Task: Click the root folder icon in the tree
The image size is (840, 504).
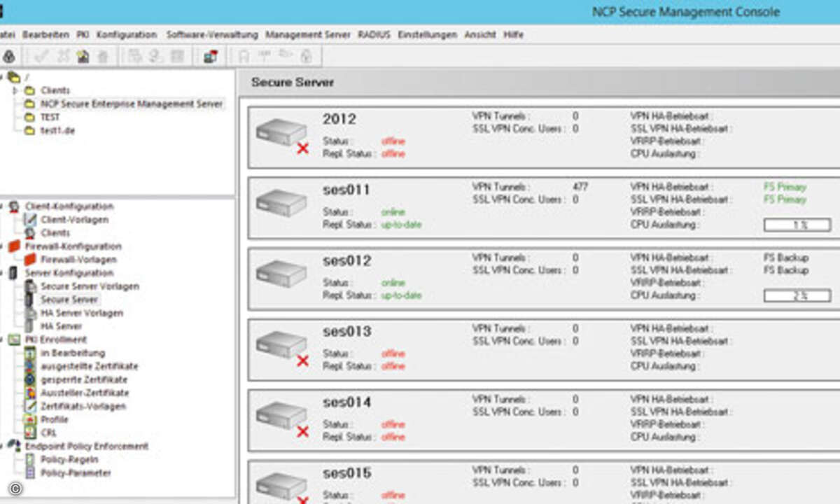Action: tap(13, 77)
